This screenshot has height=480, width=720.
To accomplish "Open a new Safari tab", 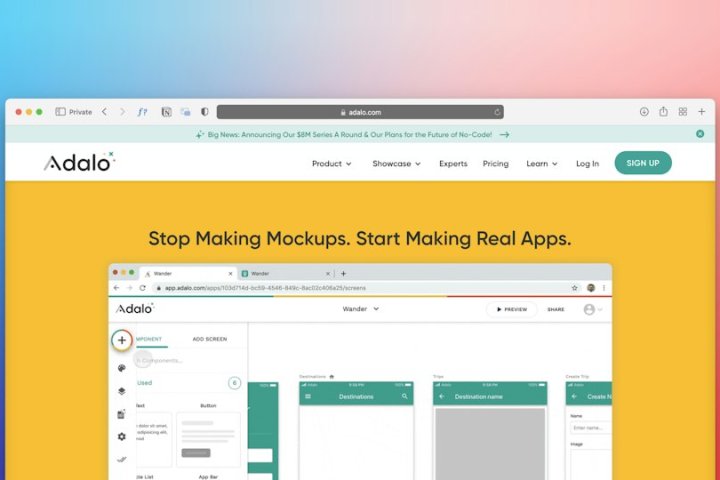I will 702,112.
